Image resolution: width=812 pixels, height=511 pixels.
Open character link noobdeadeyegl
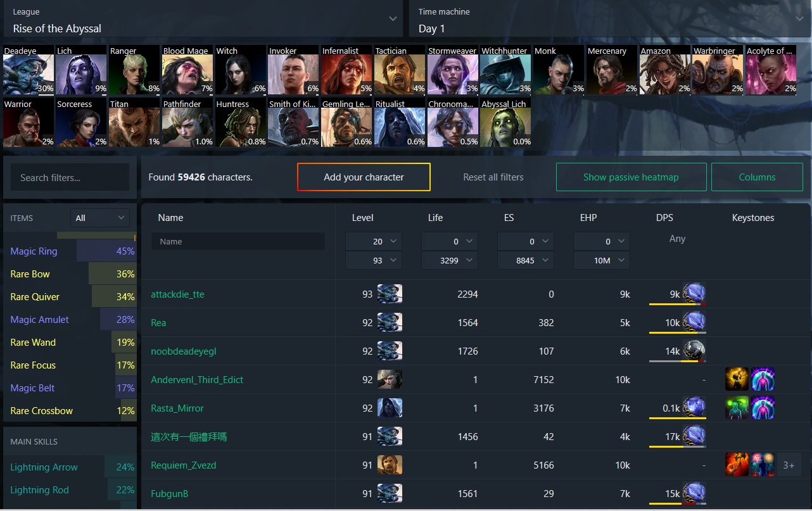click(x=184, y=351)
